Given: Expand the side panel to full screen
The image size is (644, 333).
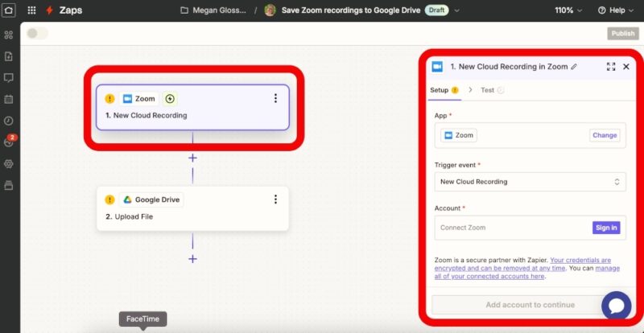Looking at the screenshot, I should [x=611, y=67].
